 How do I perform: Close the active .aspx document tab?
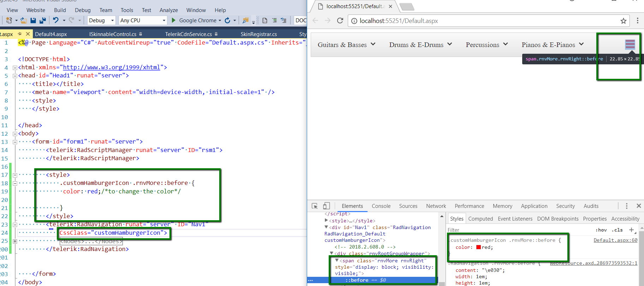pyautogui.click(x=28, y=34)
